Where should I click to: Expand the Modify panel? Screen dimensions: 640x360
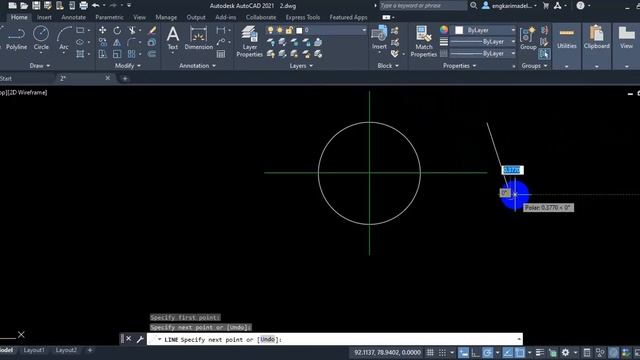coord(128,66)
